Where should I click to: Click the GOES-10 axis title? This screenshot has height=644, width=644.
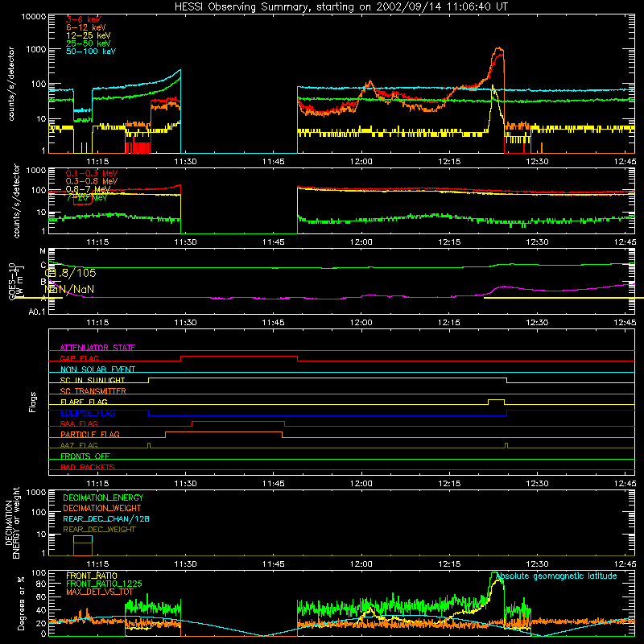point(11,281)
